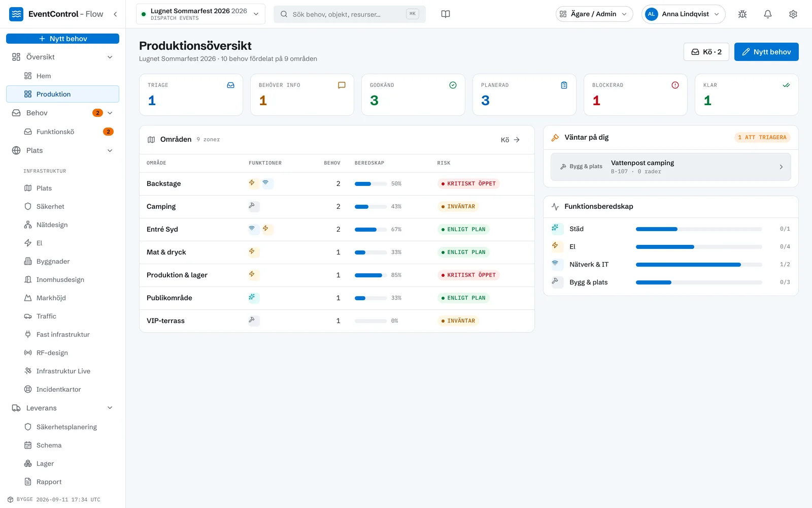Click the 1 ATT TRIAGERA badge
The height and width of the screenshot is (508, 812).
pos(762,138)
